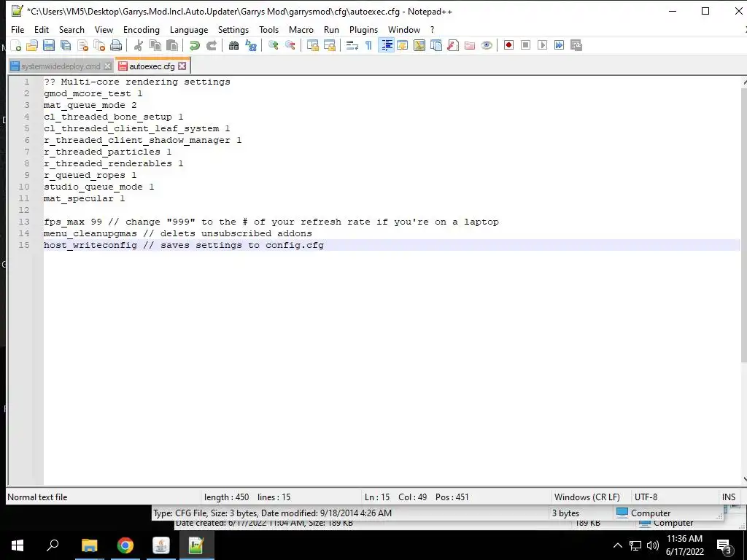The image size is (747, 560).
Task: Click the macro Playback icon
Action: pyautogui.click(x=542, y=45)
